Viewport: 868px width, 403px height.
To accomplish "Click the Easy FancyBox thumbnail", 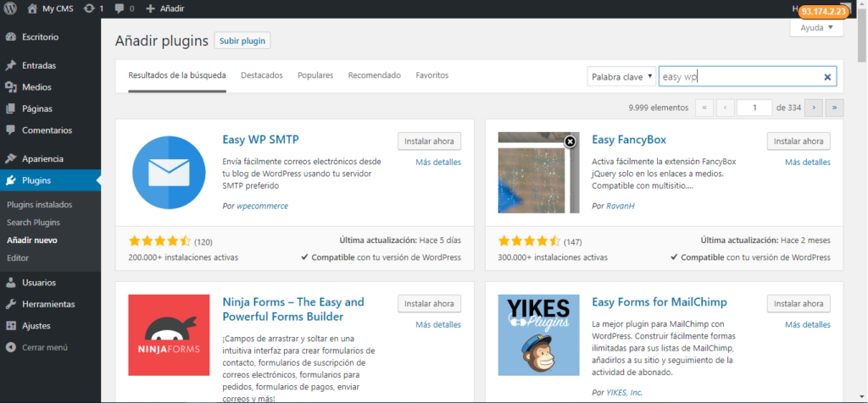I will coord(538,173).
